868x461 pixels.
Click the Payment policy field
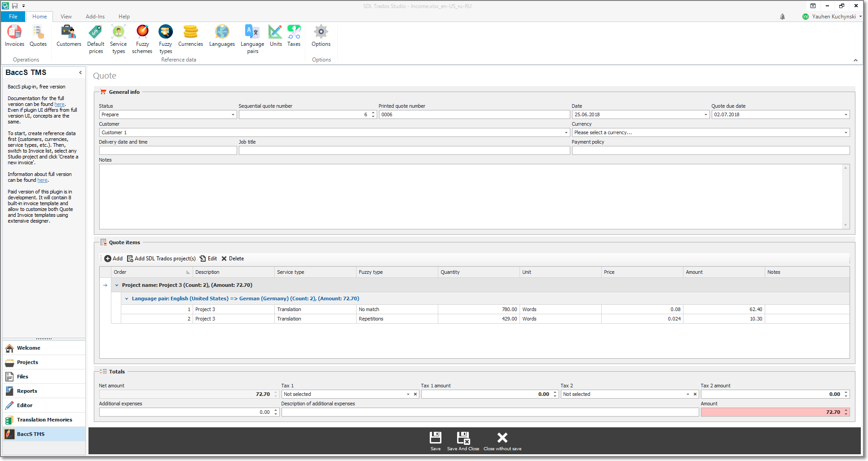[711, 151]
